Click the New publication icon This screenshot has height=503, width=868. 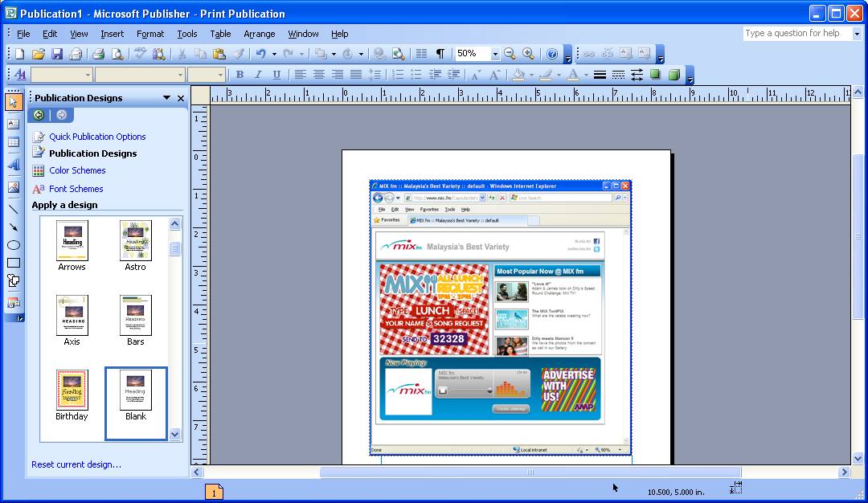(20, 54)
